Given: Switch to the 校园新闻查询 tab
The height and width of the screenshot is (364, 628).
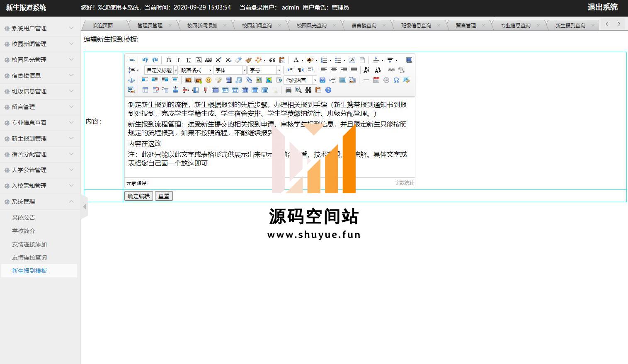Looking at the screenshot, I should pyautogui.click(x=257, y=26).
